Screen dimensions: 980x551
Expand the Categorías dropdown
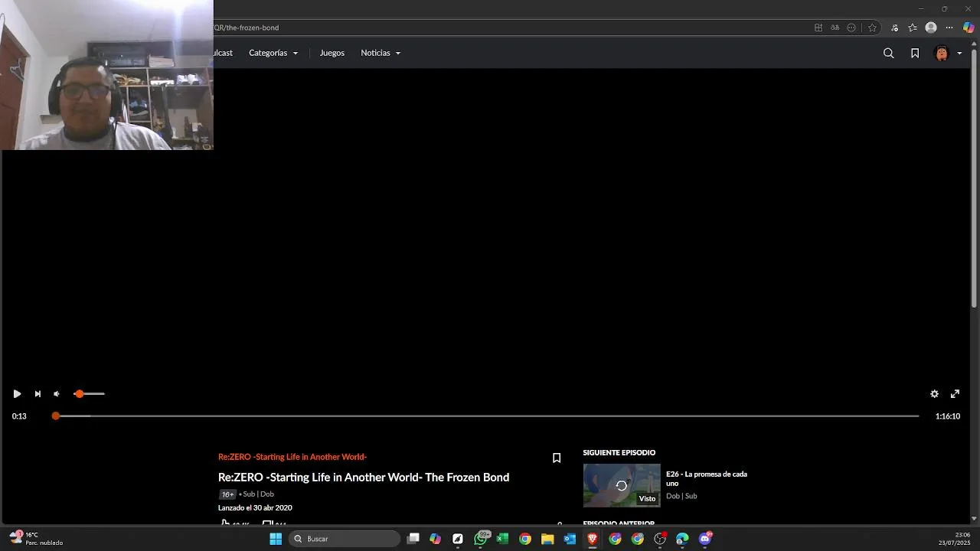[x=273, y=53]
